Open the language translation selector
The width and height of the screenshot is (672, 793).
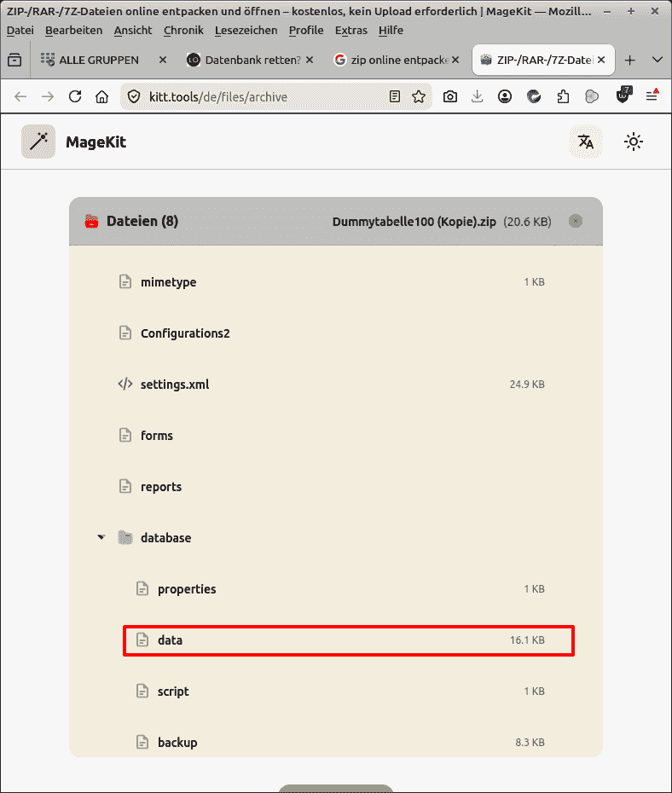click(586, 142)
